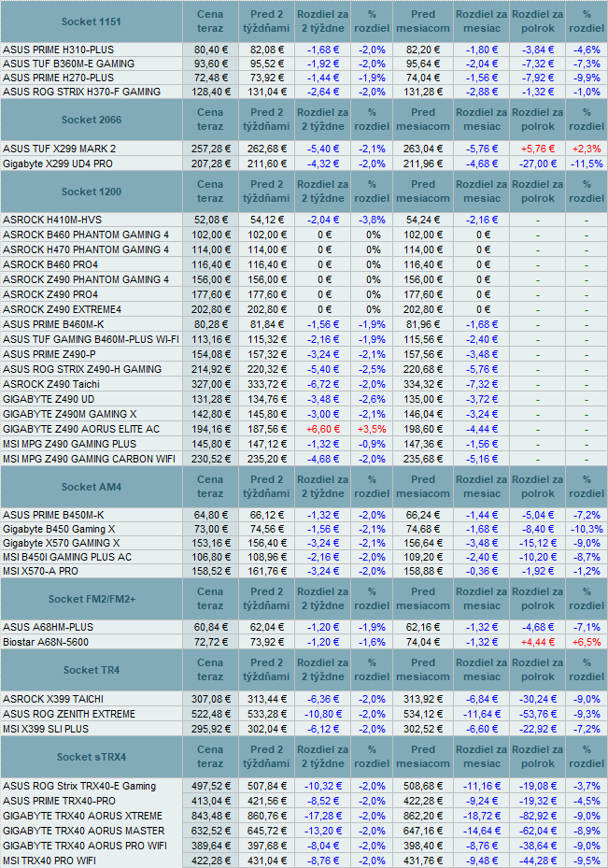Image resolution: width=608 pixels, height=868 pixels.
Task: Click the "Socket 1200" section header
Action: [x=92, y=192]
